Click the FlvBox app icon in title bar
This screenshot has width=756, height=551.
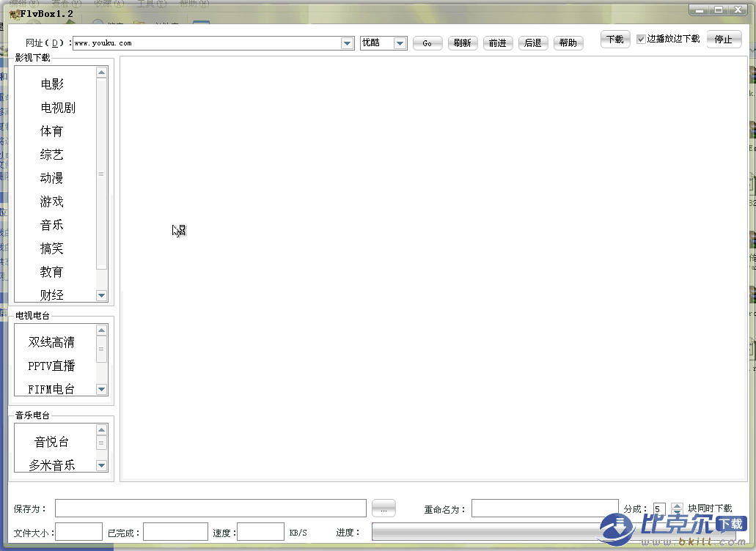coord(15,15)
